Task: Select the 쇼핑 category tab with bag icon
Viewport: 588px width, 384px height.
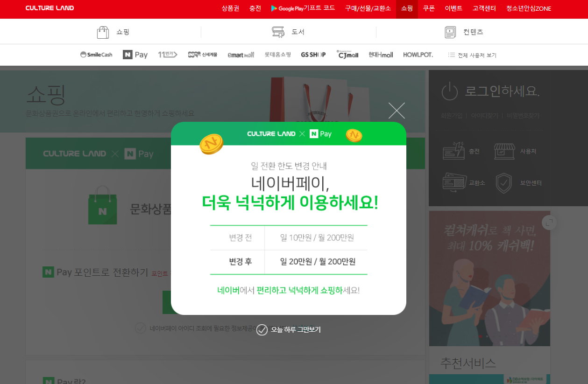Action: (113, 32)
